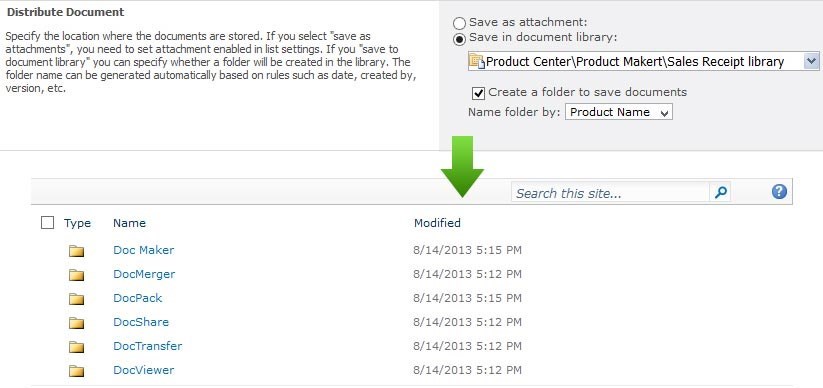Viewport: 823px width, 388px height.
Task: Click the search magnifier icon
Action: [721, 193]
